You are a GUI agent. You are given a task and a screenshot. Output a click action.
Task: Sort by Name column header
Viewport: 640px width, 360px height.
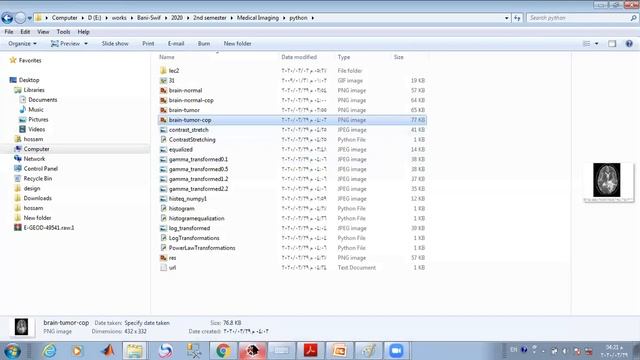coord(167,57)
